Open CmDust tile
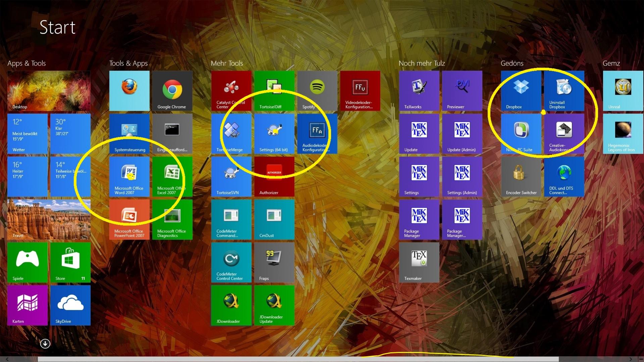This screenshot has height=362, width=644. point(274,219)
